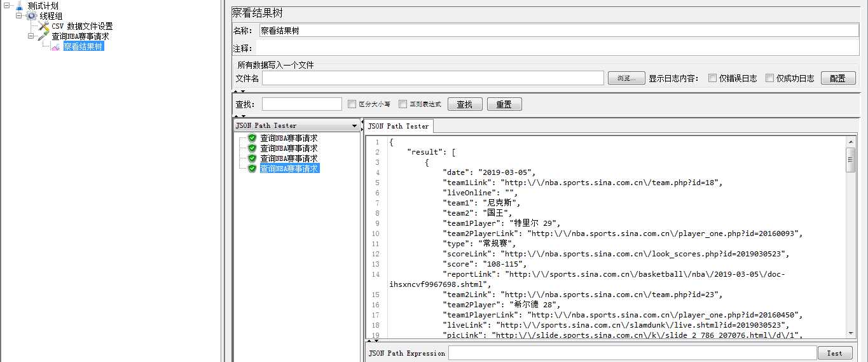
Task: Focus the 文件名 filename input field
Action: click(432, 78)
